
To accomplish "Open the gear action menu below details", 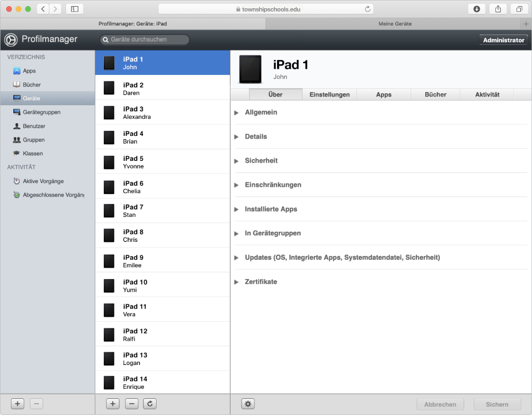I will click(x=248, y=404).
